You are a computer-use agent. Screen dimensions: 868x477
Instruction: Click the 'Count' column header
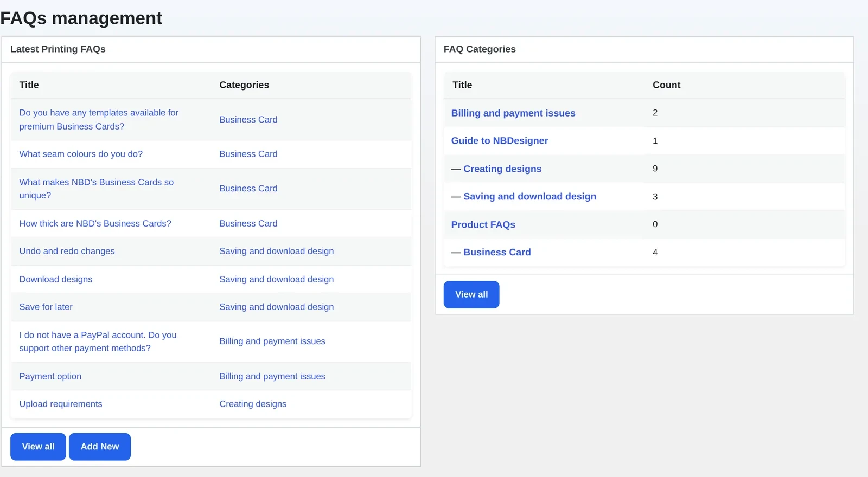coord(666,85)
